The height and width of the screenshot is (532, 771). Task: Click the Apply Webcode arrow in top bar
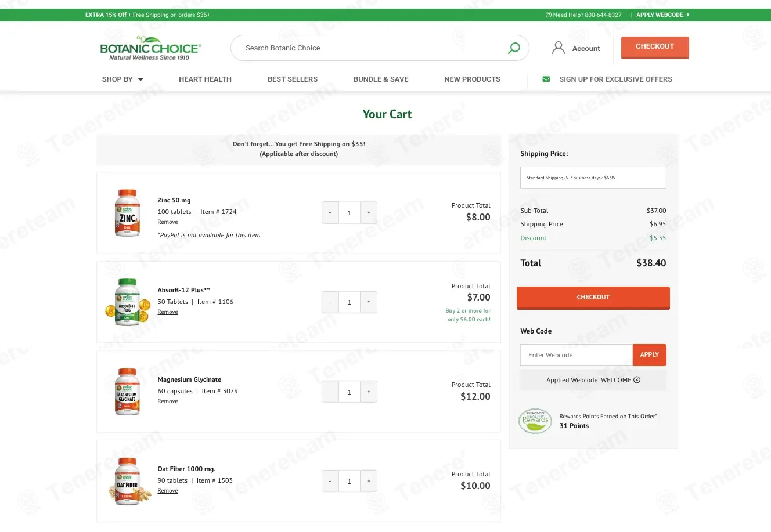click(688, 15)
